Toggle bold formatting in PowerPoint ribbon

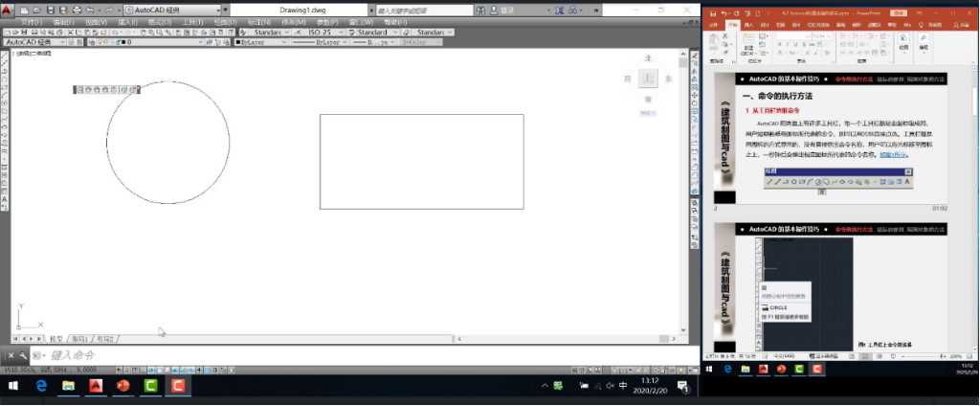point(780,44)
